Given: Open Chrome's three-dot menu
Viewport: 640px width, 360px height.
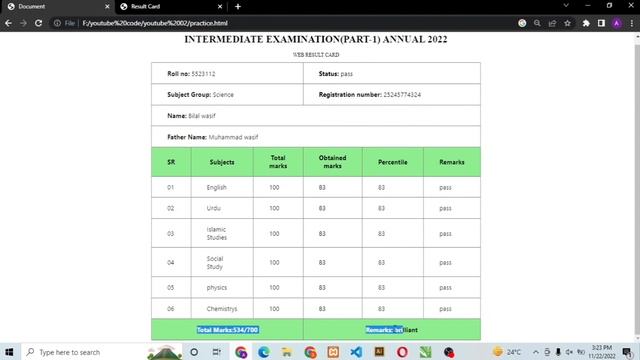Looking at the screenshot, I should tap(632, 23).
